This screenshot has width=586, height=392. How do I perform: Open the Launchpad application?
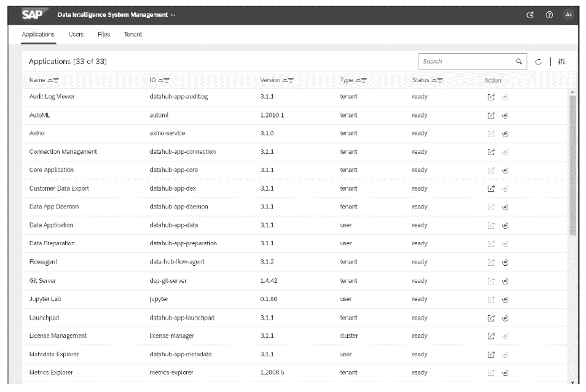491,318
